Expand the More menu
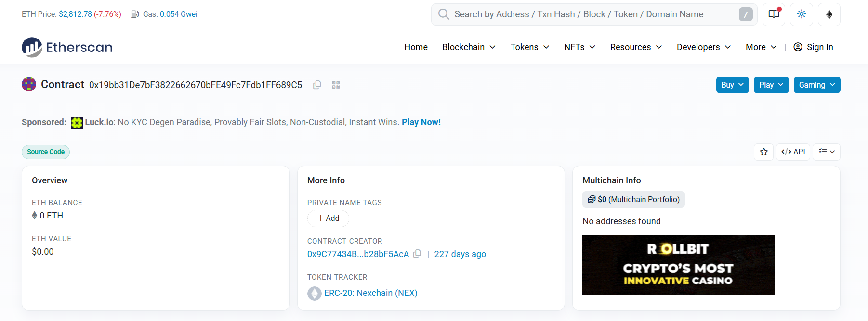This screenshot has width=868, height=321. 761,47
